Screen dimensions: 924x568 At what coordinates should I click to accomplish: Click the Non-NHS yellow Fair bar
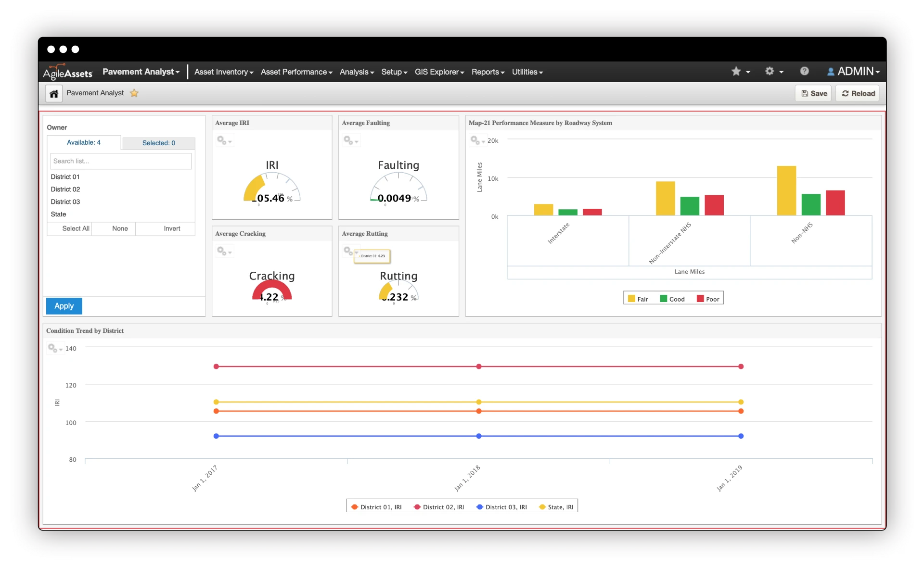click(786, 190)
